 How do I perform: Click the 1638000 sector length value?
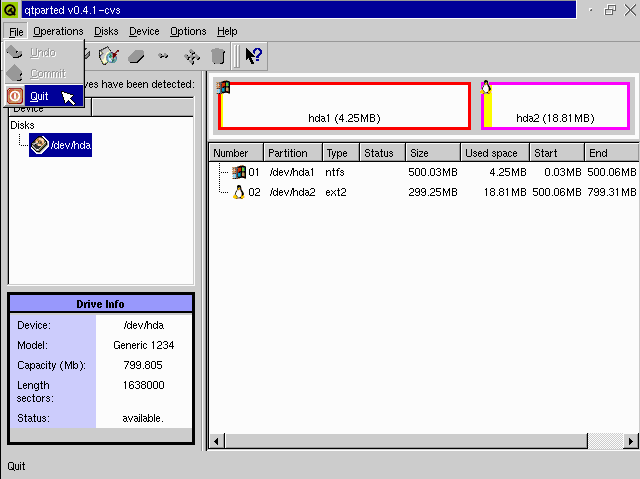(143, 385)
